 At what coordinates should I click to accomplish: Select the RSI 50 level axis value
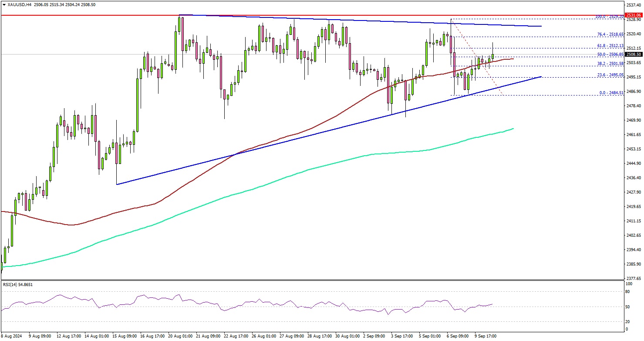click(x=627, y=307)
